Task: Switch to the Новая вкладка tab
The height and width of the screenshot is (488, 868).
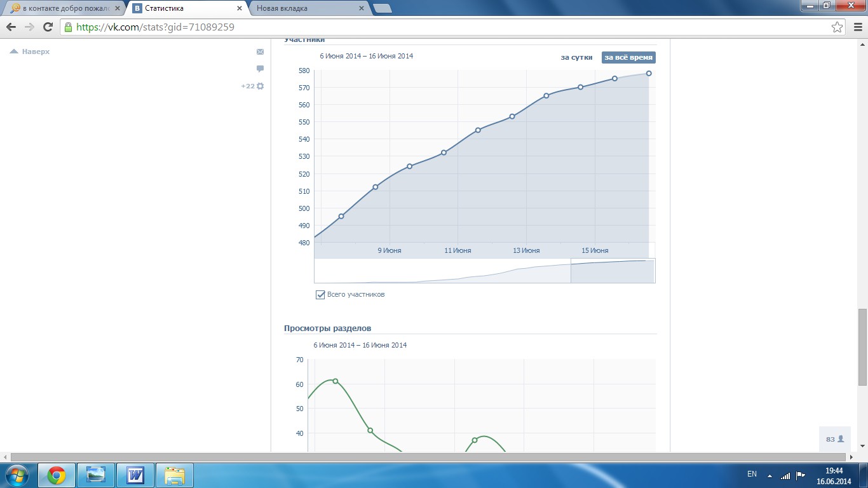Action: click(310, 8)
